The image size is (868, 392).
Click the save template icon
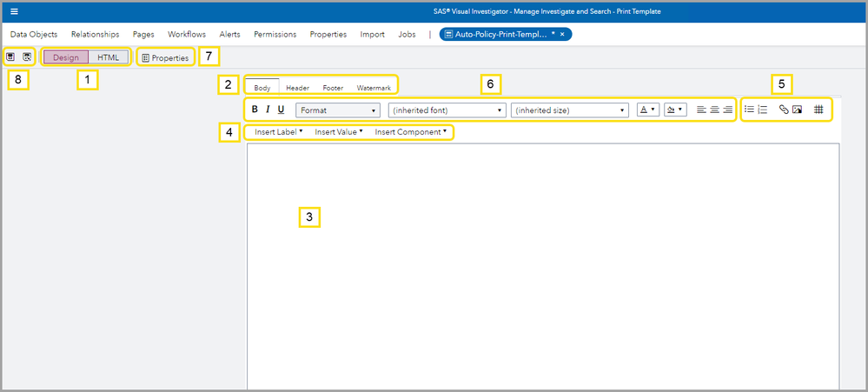click(x=10, y=56)
